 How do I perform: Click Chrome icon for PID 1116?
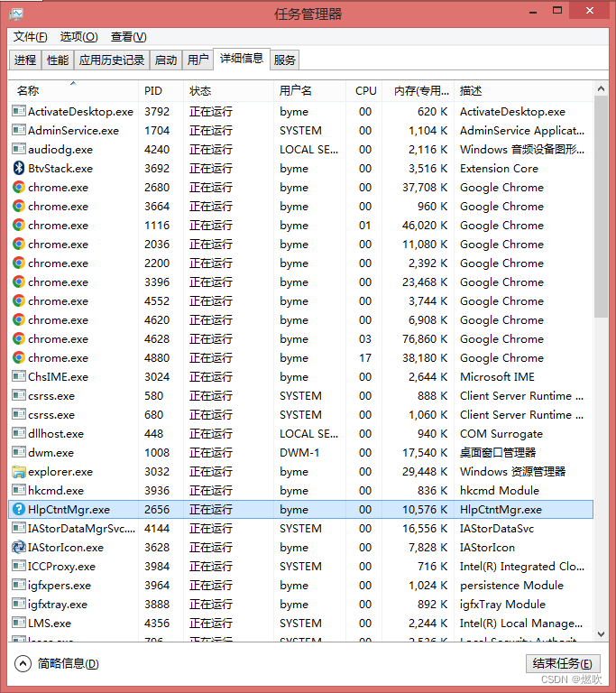pos(19,225)
